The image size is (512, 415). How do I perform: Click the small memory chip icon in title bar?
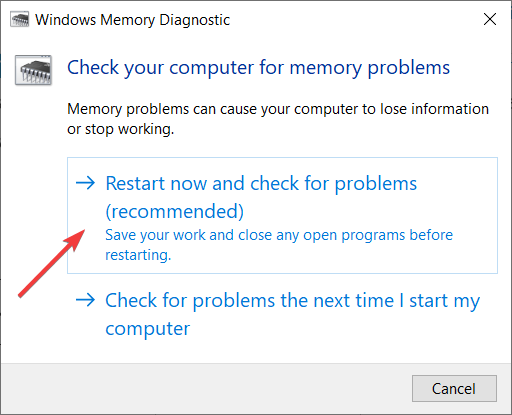click(x=19, y=19)
